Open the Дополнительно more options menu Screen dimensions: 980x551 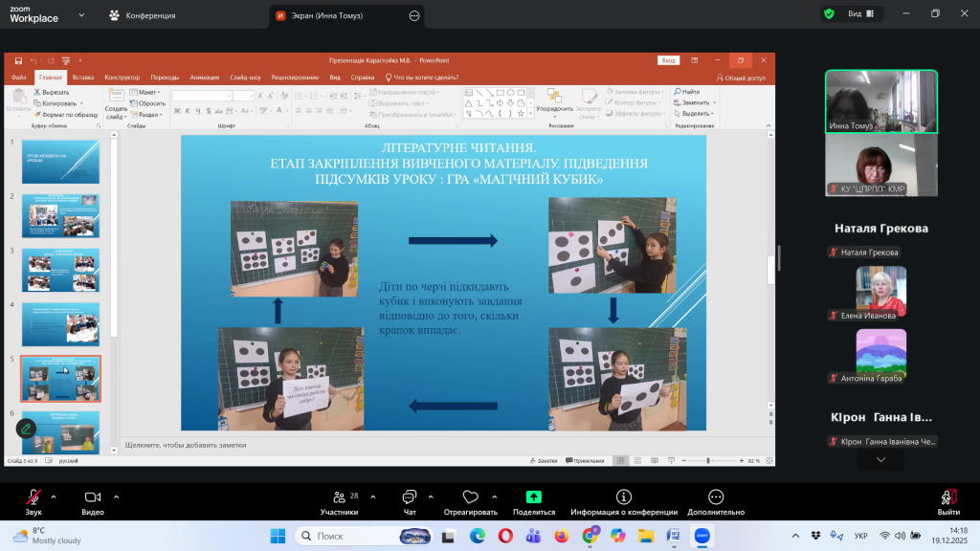(x=716, y=497)
